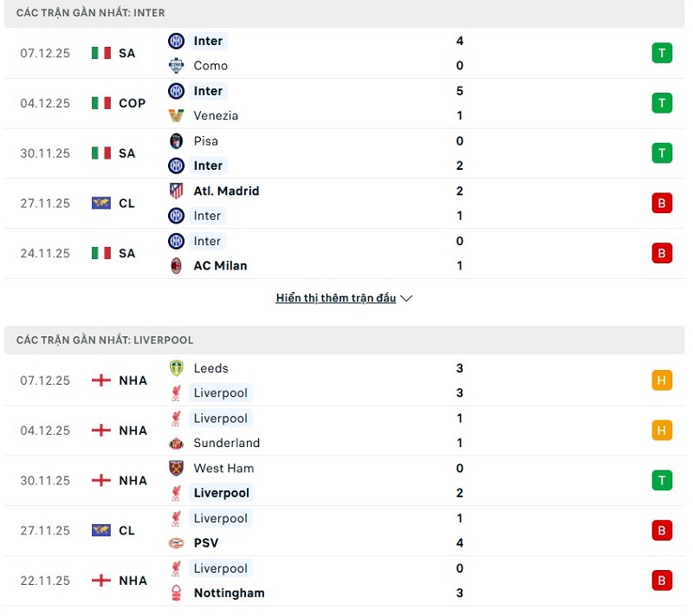This screenshot has height=616, width=693.
Task: Click the orange H badge for Leeds vs Liverpool
Action: point(662,379)
